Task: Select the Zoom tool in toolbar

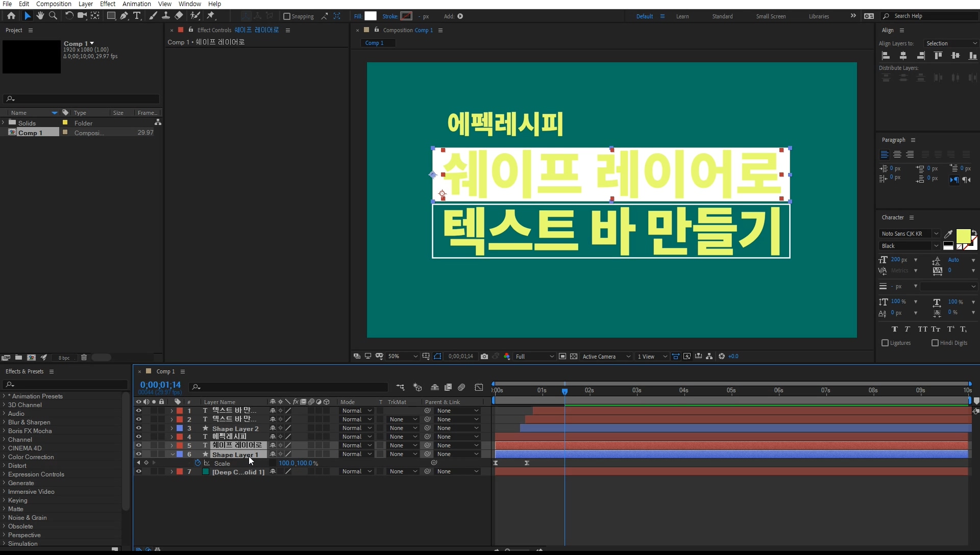Action: coord(53,16)
